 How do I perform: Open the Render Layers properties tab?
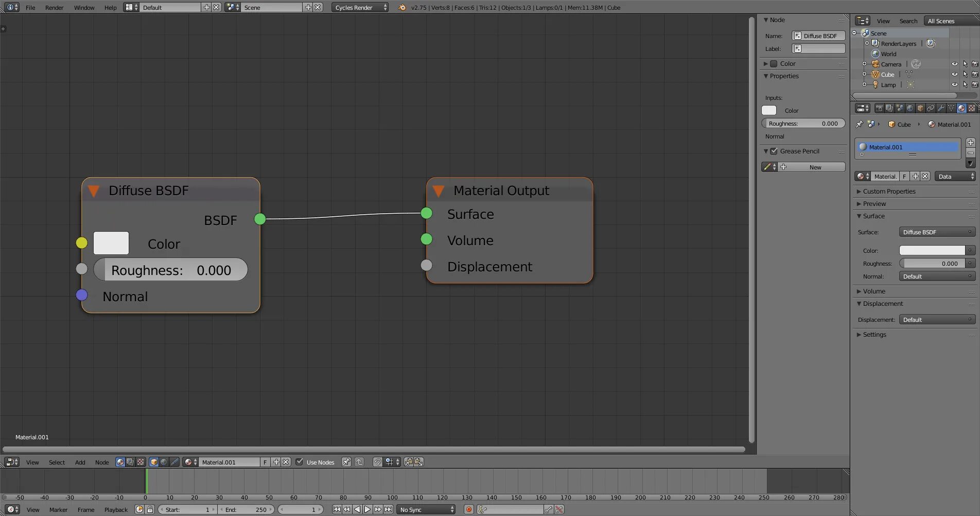pos(889,108)
